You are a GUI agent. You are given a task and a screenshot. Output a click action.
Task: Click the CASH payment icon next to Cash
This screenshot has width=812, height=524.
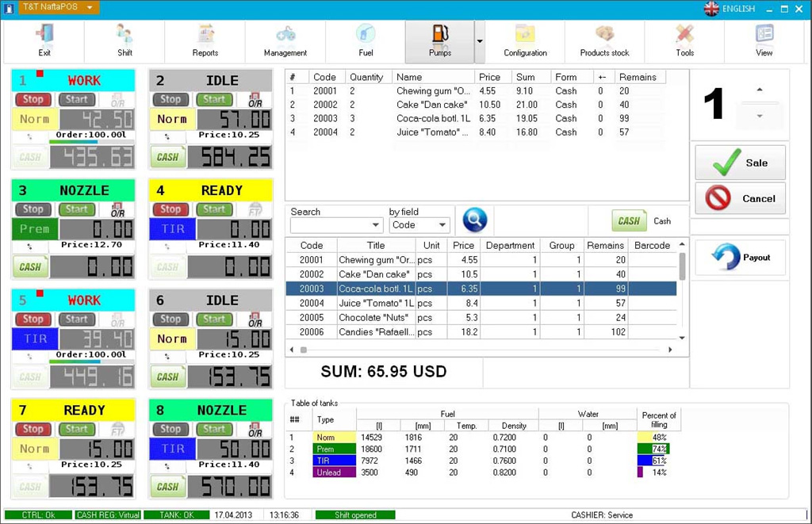[x=629, y=221]
